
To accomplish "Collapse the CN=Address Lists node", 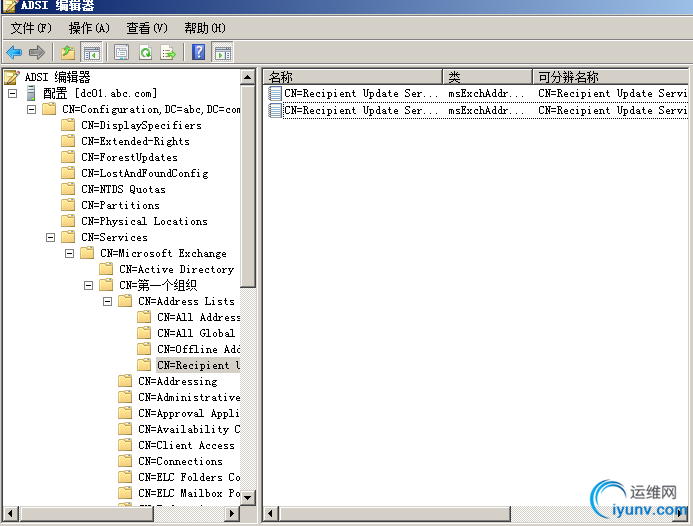I will pyautogui.click(x=107, y=301).
